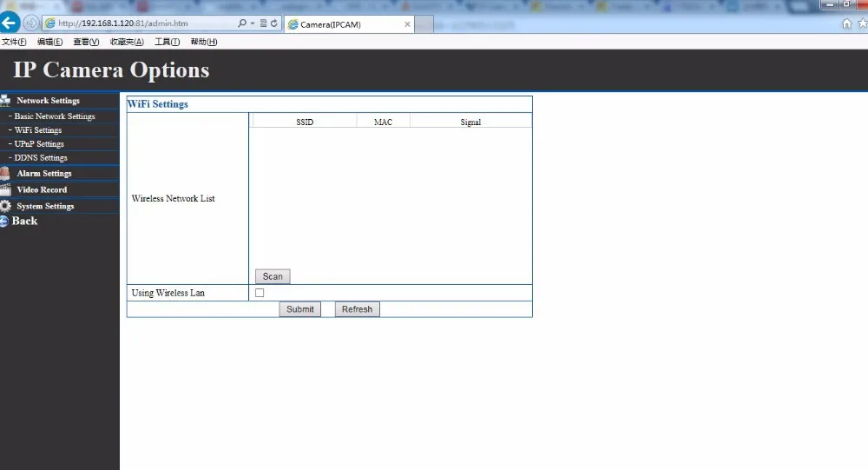
Task: Click the IP Camera Options title
Action: coord(111,70)
